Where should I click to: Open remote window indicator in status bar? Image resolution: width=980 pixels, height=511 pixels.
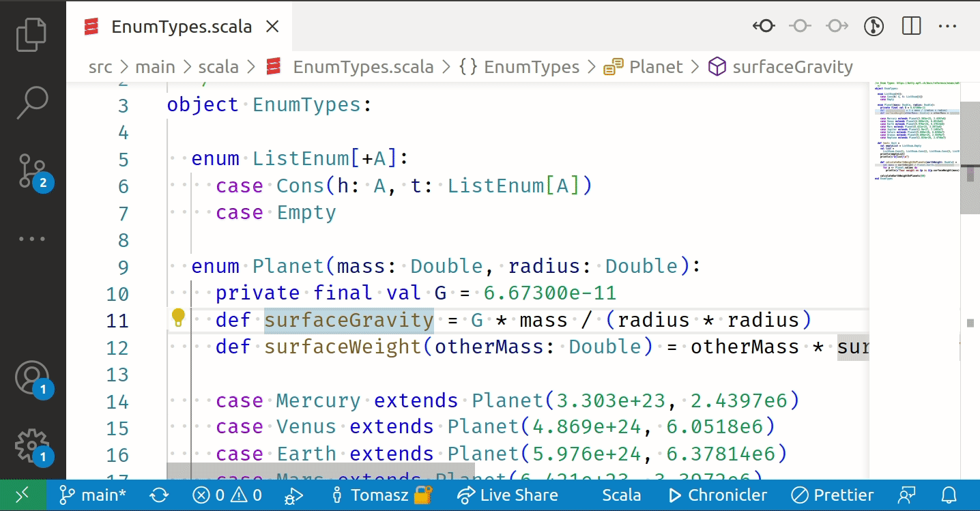click(23, 495)
